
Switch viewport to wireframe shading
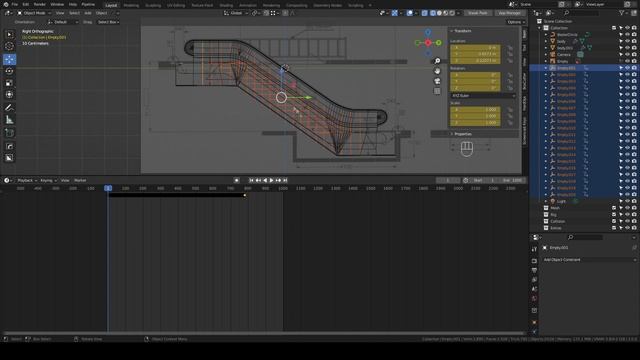pos(433,13)
